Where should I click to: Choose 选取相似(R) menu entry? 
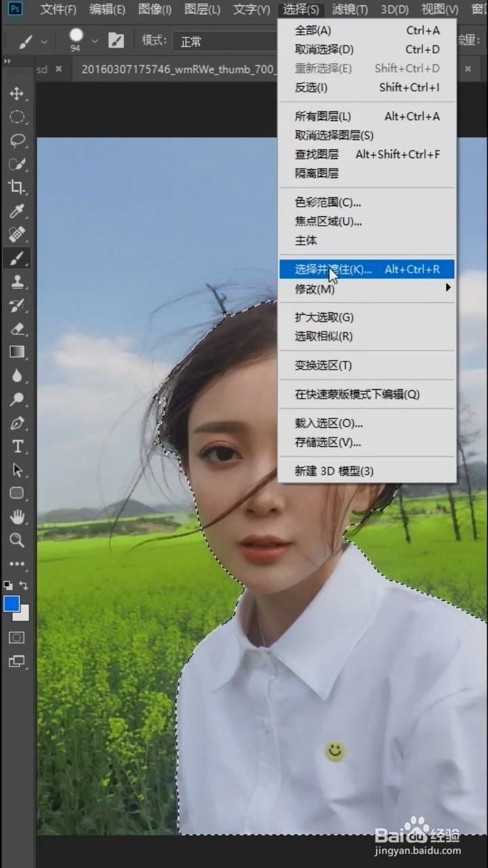point(367,336)
